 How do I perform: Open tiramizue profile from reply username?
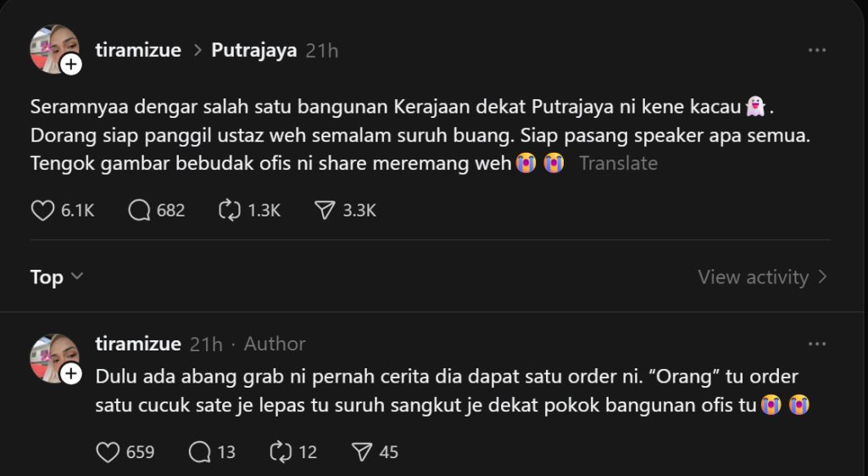(138, 344)
